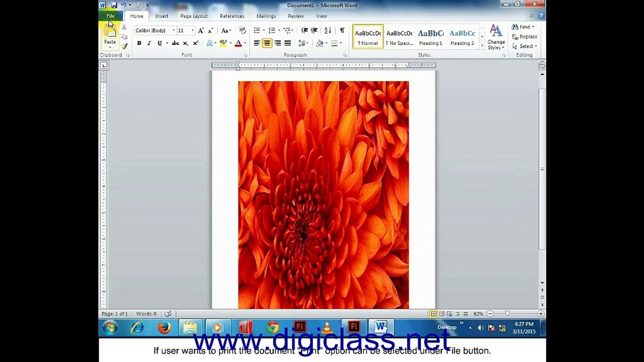The width and height of the screenshot is (644, 362).
Task: Click the zoom out minus button
Action: (490, 314)
